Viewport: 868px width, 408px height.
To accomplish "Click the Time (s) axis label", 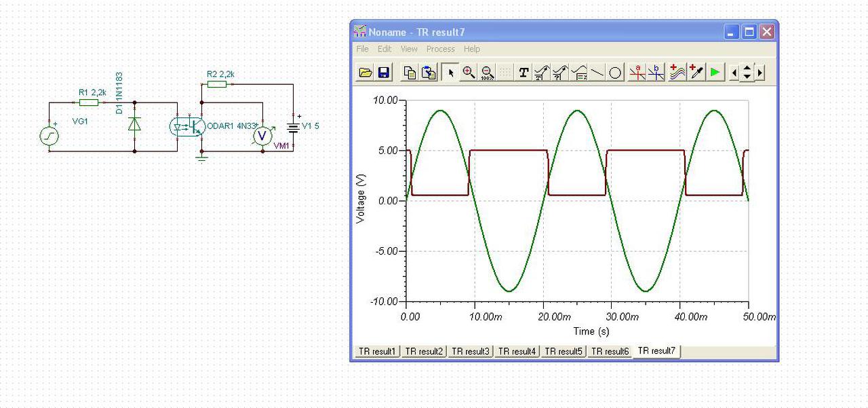I will point(591,331).
